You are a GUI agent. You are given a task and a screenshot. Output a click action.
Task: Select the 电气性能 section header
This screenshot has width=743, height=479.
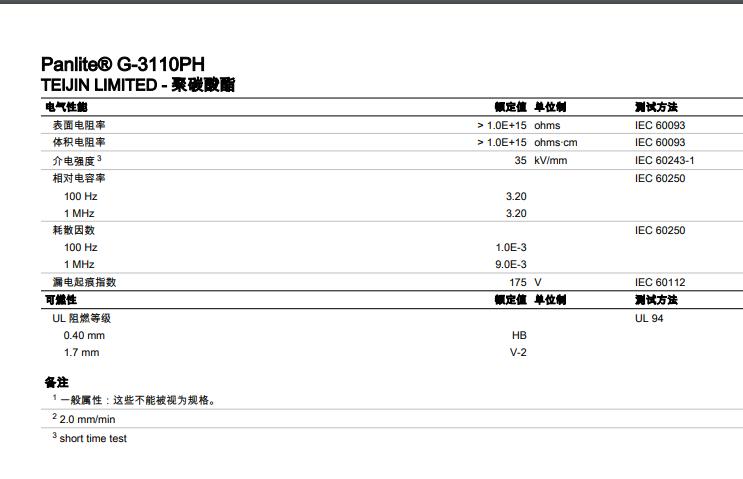(66, 107)
